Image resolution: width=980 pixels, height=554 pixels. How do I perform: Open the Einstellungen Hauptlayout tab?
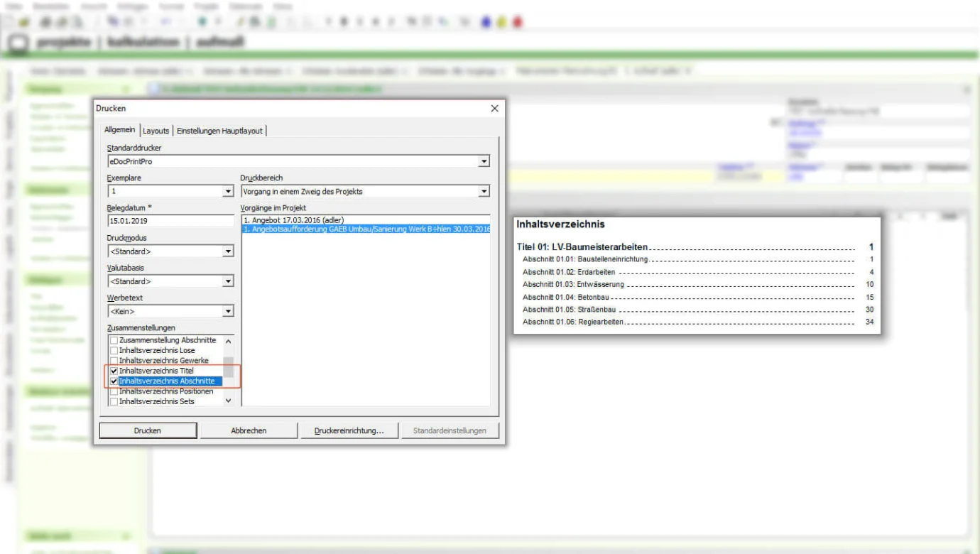click(219, 131)
